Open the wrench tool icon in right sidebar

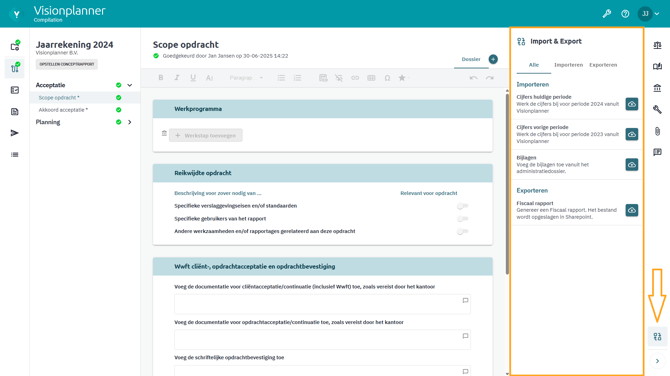(657, 109)
